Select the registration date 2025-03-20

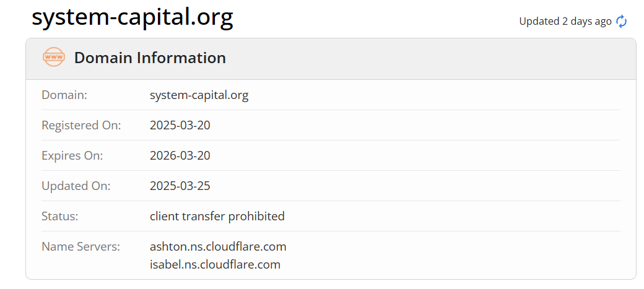(x=180, y=126)
